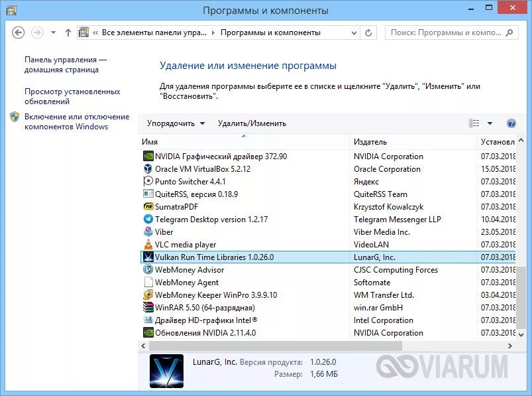Click the Программы и компоненты breadcrumb
Viewport: 532px width, 396px height.
(270, 33)
